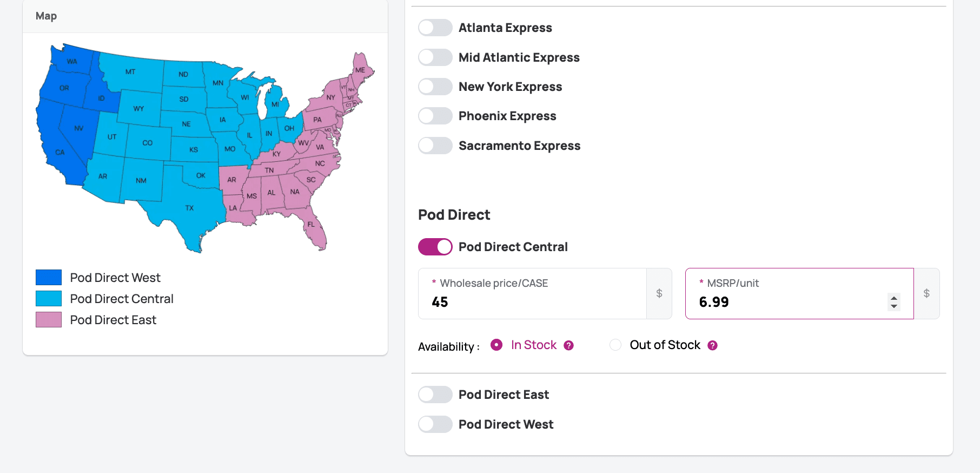Image resolution: width=980 pixels, height=473 pixels.
Task: Turn on Pod Direct West
Action: click(x=435, y=424)
